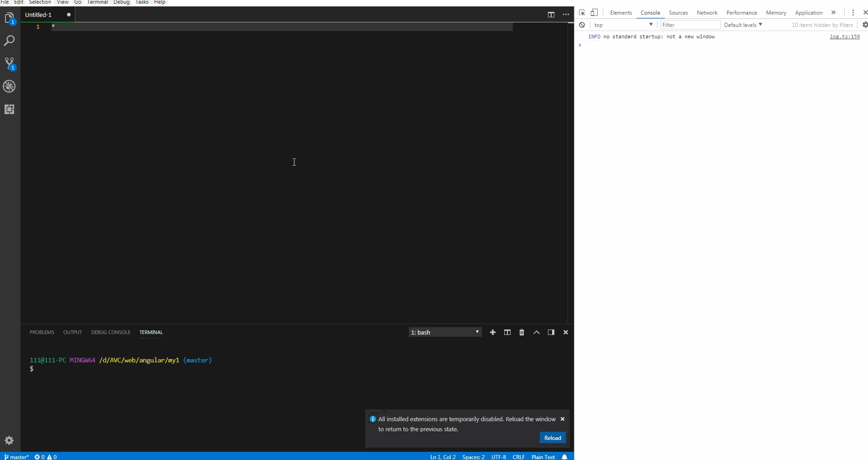Kill the terminal with trash icon
868x460 pixels.
click(522, 332)
